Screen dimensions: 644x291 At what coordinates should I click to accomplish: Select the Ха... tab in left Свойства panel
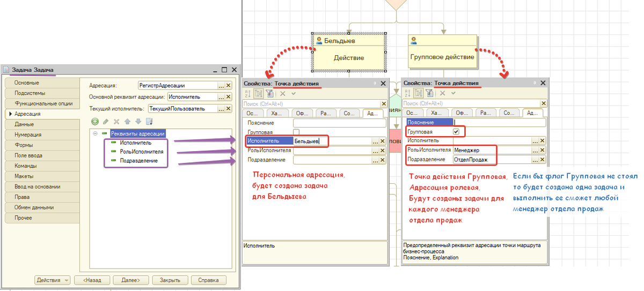[x=277, y=113]
